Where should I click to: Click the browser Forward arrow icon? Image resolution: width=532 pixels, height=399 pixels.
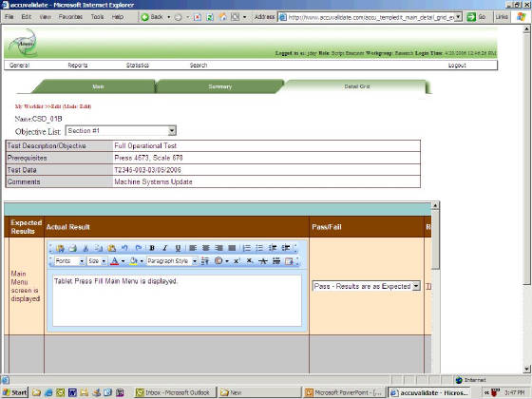click(179, 17)
